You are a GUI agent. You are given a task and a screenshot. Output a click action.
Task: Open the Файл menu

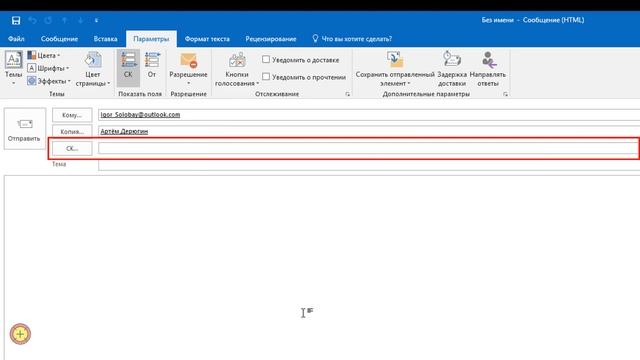click(x=16, y=39)
